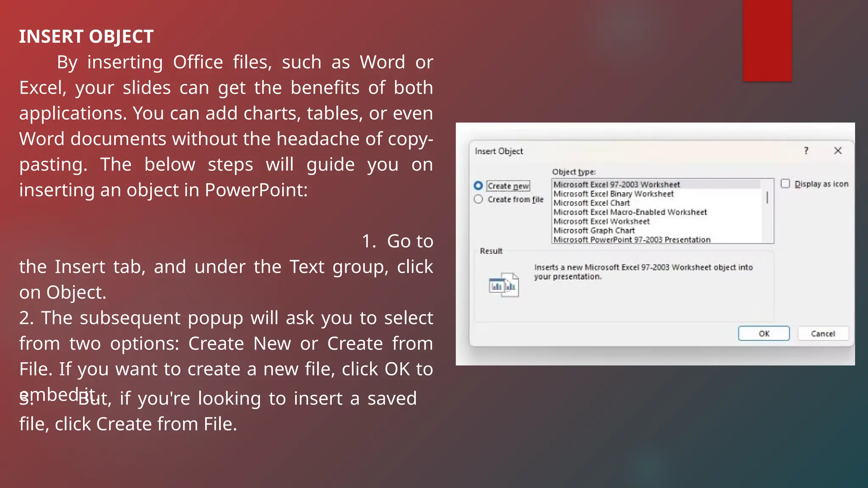Click Cancel in the Insert Object dialog
Viewport: 868px width, 488px height.
[823, 333]
